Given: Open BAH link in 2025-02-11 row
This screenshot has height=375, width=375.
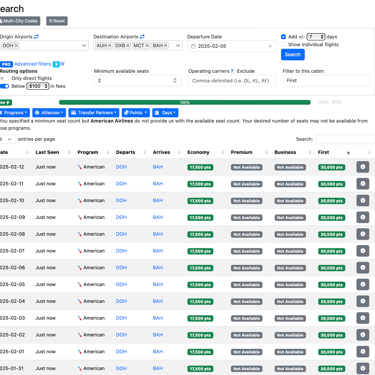Looking at the screenshot, I should point(158,184).
